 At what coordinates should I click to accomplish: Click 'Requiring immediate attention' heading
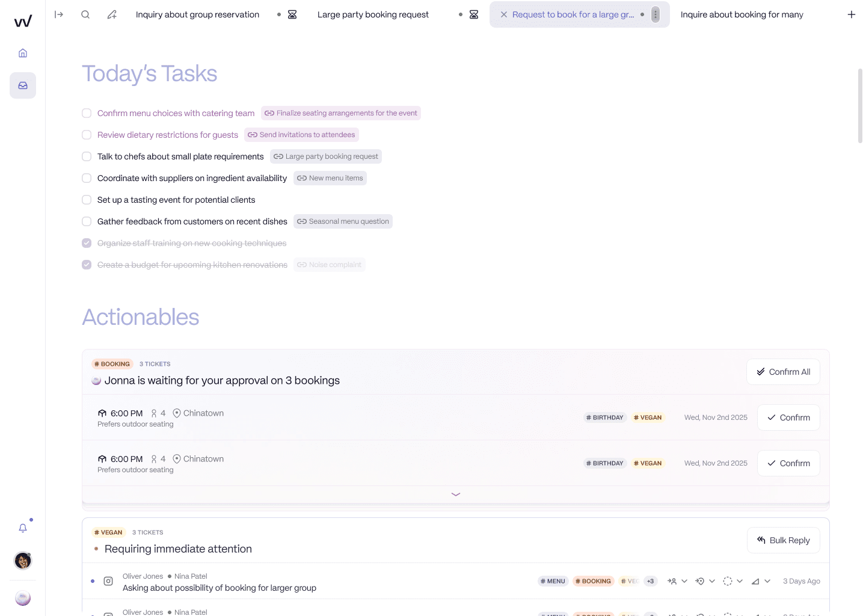(x=178, y=549)
